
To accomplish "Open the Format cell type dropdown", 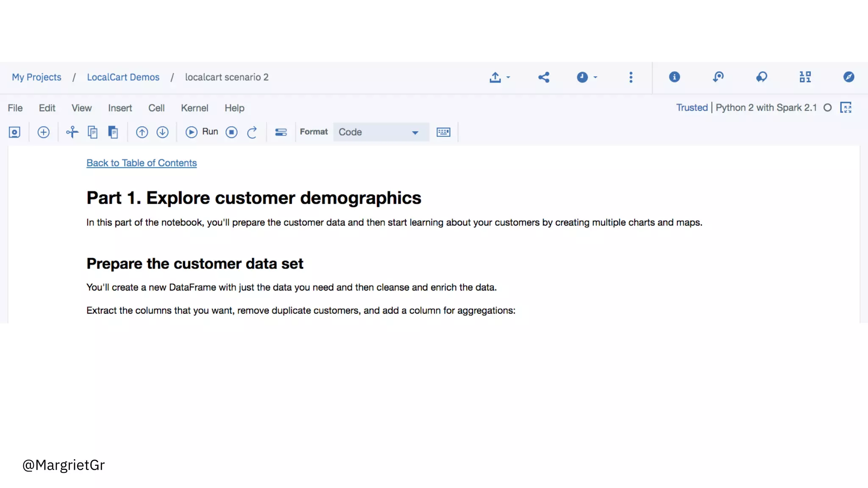I will point(380,132).
